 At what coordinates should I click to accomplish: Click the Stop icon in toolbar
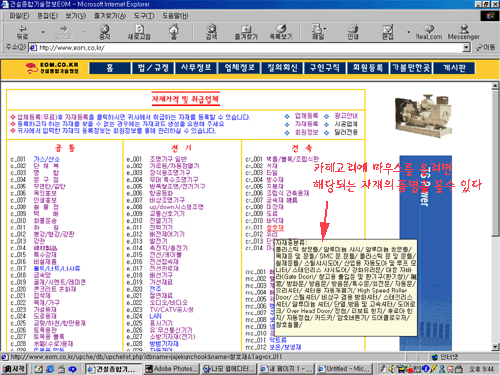pyautogui.click(x=105, y=29)
